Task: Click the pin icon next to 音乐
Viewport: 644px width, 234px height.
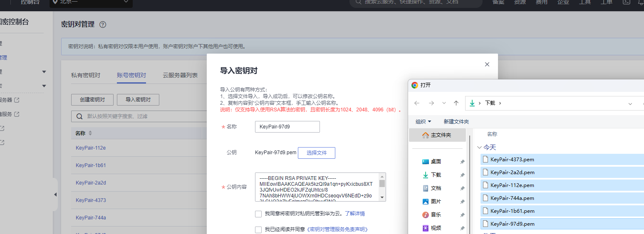Action: pos(462,215)
